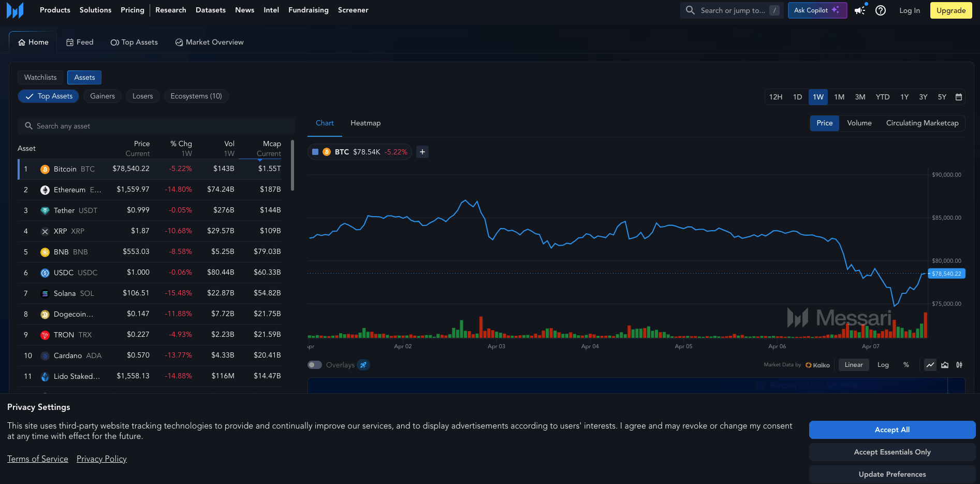Viewport: 980px width, 484px height.
Task: Sort by the Mcap Current column
Action: point(269,149)
